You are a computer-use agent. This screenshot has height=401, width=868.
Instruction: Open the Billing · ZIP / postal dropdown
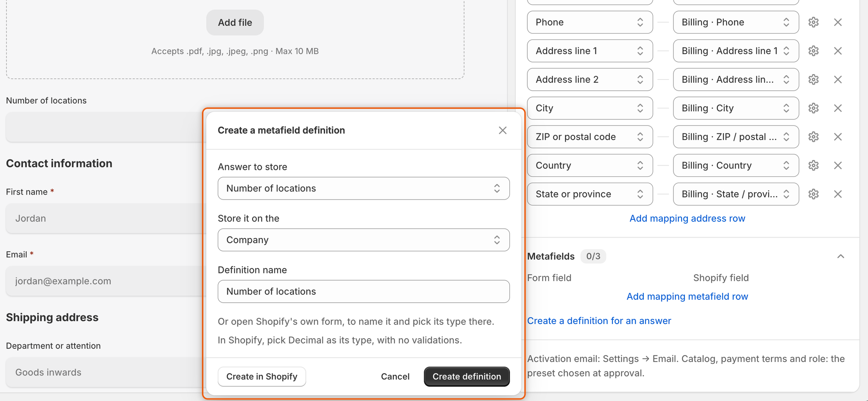pos(736,137)
